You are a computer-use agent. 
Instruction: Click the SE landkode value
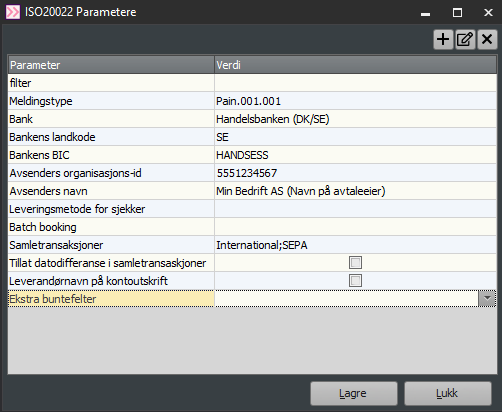(355, 137)
